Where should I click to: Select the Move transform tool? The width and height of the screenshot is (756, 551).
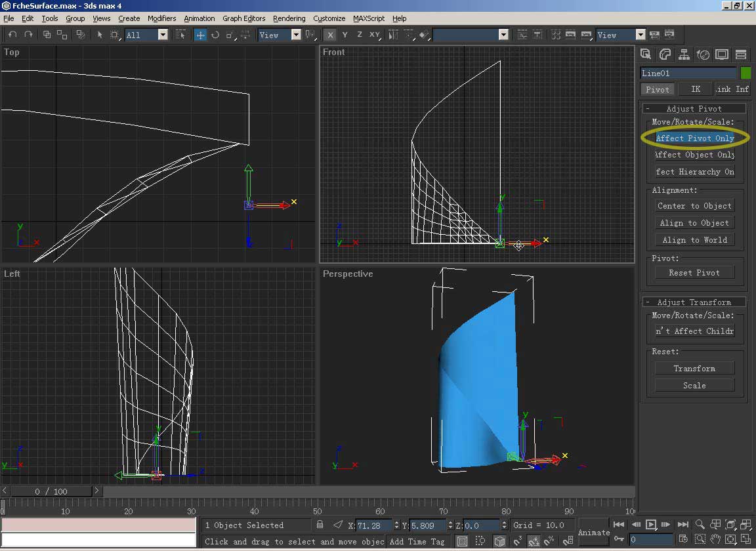(201, 35)
